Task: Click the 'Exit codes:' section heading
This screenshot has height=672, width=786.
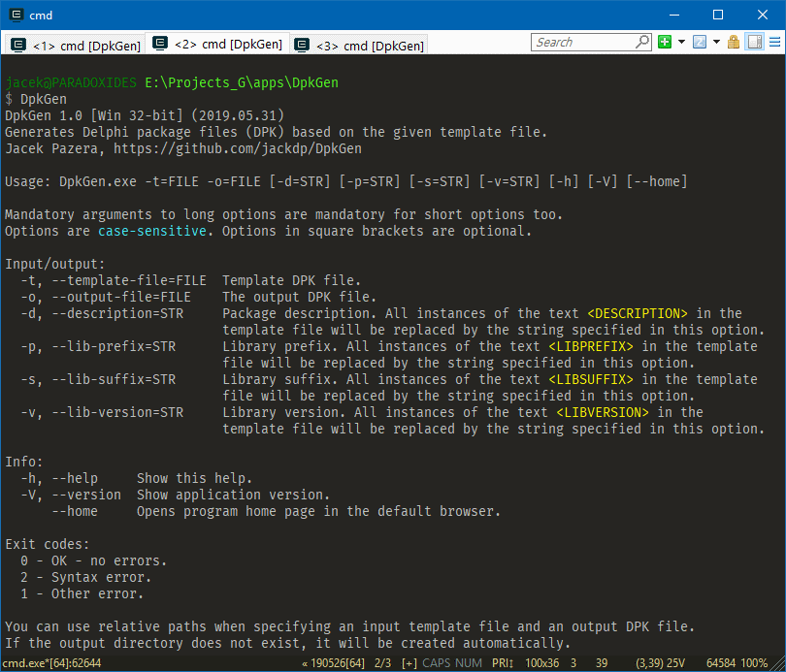Action: [48, 544]
